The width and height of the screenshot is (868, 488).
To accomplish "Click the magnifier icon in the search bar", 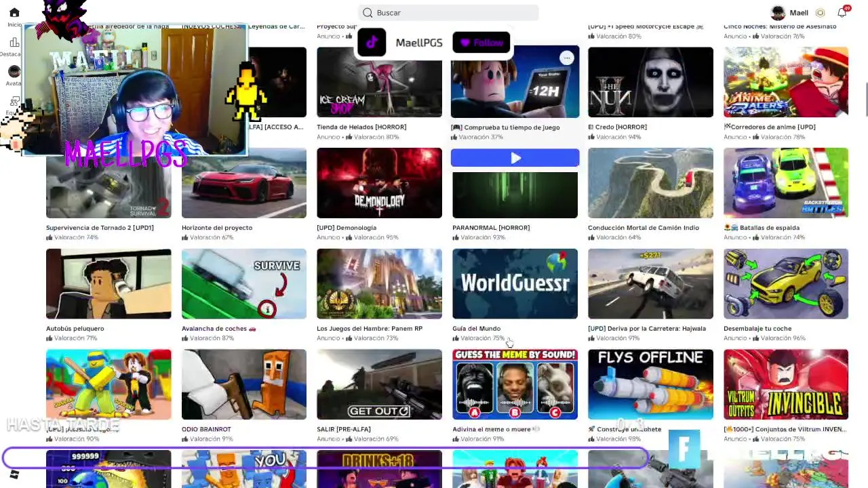I will [368, 12].
